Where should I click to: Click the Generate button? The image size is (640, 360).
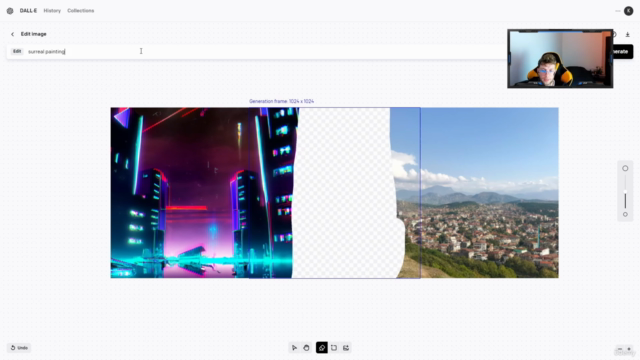623,51
